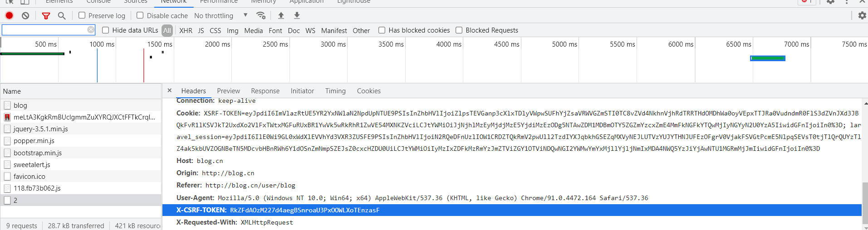Click the green request bar in timeline
The height and width of the screenshot is (230, 868).
point(768,58)
